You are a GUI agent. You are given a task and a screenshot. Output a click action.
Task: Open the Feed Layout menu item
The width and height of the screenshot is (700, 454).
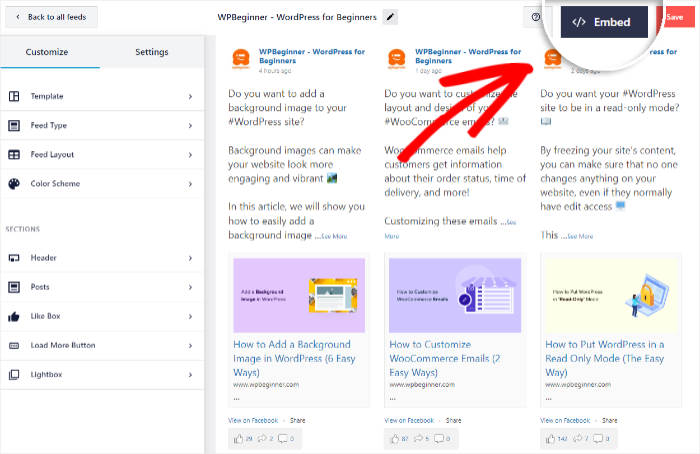pyautogui.click(x=102, y=154)
